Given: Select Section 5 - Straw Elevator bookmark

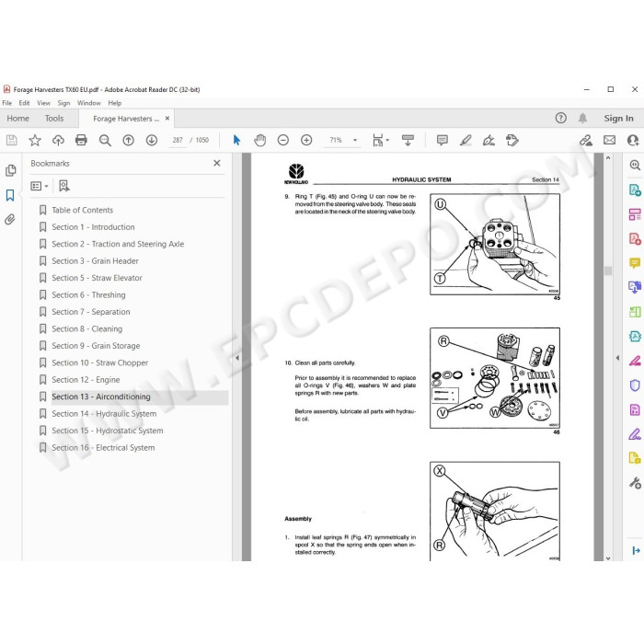Looking at the screenshot, I should tap(97, 278).
